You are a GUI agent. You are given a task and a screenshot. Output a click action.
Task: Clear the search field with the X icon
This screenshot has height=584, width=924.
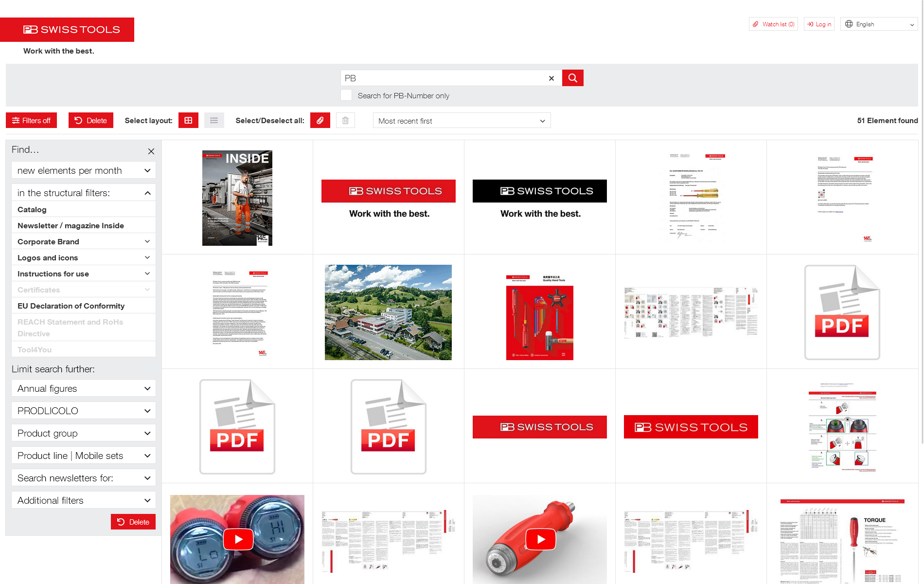tap(551, 78)
